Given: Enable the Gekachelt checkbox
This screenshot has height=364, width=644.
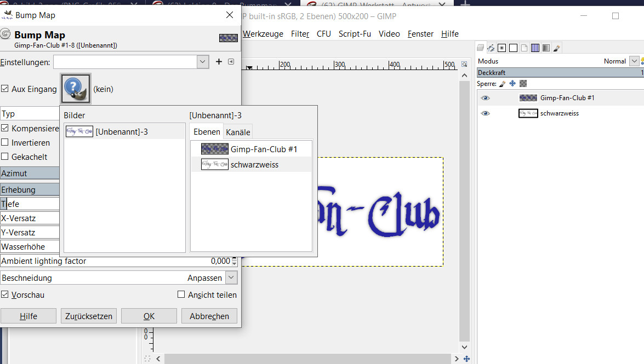Looking at the screenshot, I should click(5, 157).
